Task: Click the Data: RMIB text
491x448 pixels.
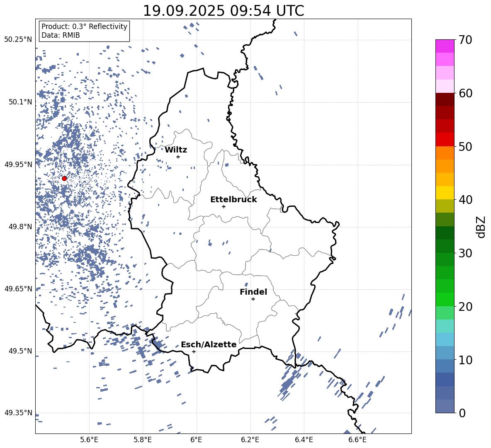Action: click(x=61, y=35)
